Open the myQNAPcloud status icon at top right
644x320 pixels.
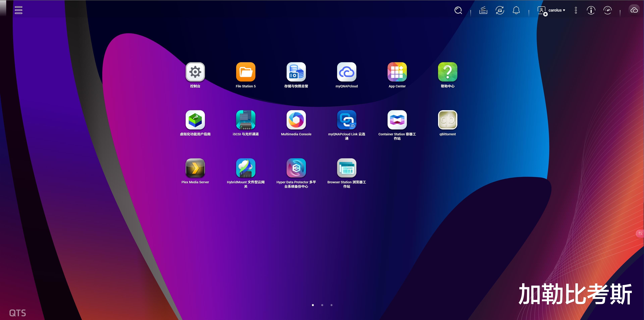pos(634,10)
